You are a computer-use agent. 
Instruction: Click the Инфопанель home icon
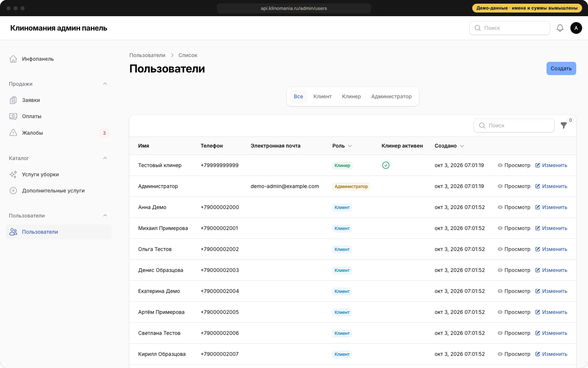point(13,59)
